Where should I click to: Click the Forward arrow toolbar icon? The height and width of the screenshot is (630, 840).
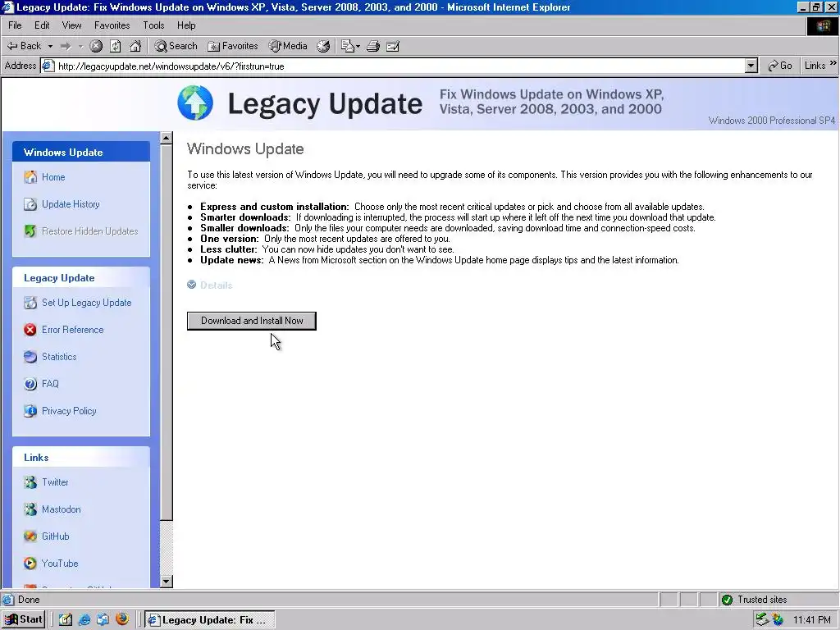[x=66, y=47]
